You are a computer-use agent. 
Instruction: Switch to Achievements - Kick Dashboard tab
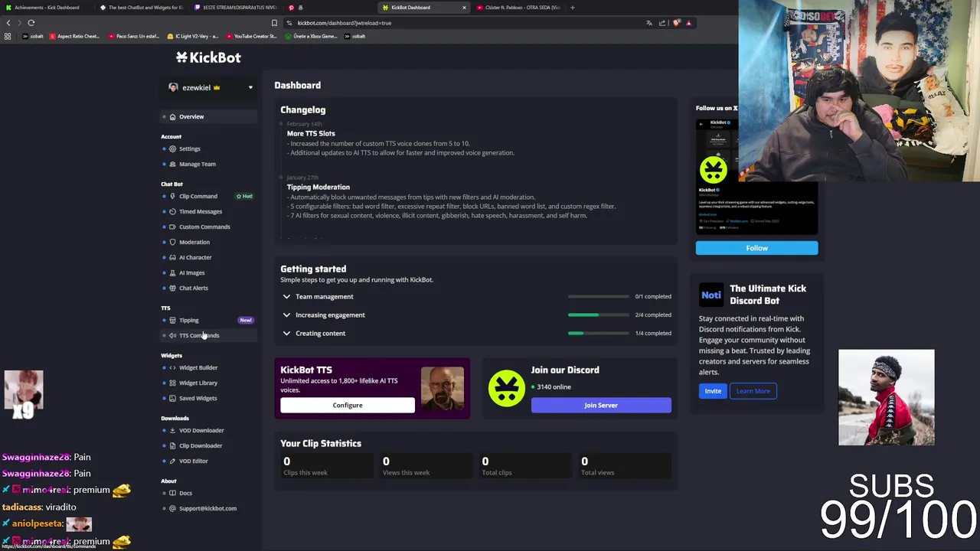pos(46,8)
